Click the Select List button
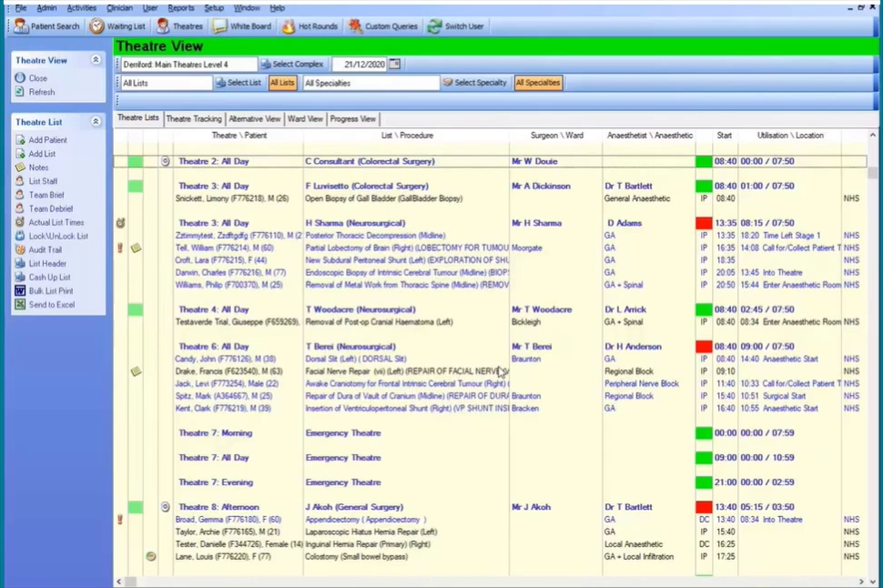This screenshot has height=588, width=883. point(239,83)
